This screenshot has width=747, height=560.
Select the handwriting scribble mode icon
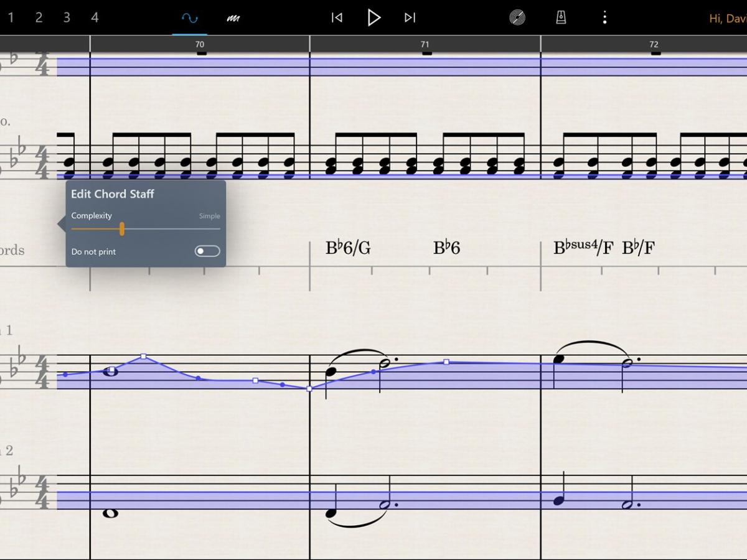(x=233, y=18)
